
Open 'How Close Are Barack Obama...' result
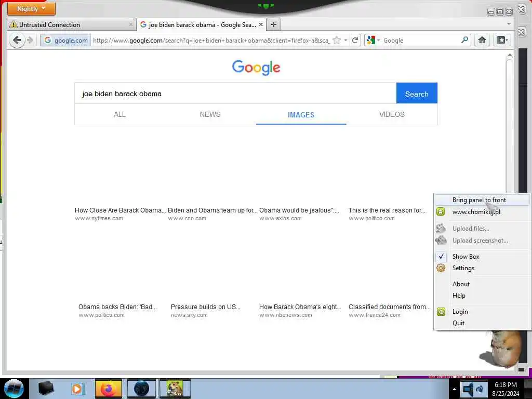pyautogui.click(x=120, y=210)
